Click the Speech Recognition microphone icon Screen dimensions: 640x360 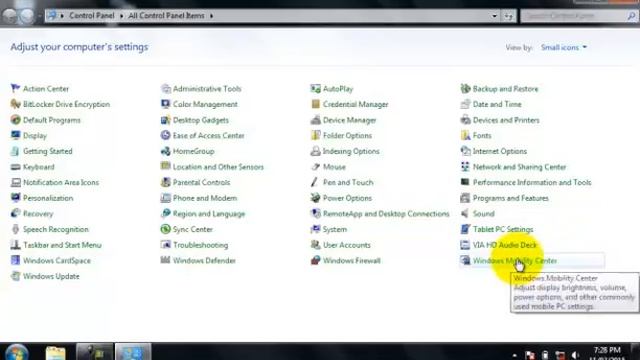16,229
